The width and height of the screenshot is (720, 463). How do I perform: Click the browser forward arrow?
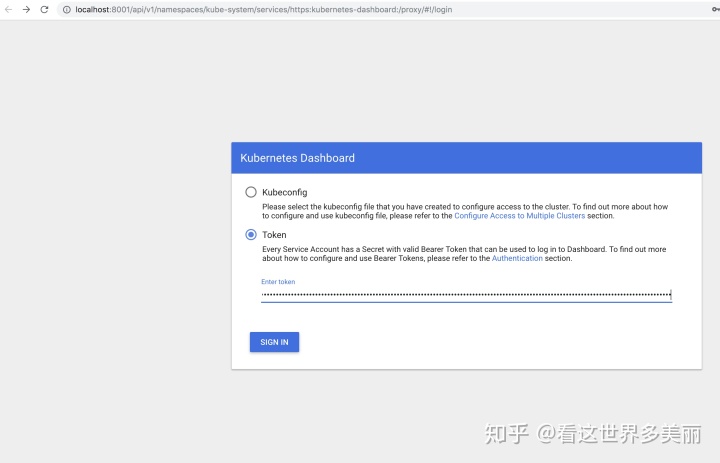[26, 9]
